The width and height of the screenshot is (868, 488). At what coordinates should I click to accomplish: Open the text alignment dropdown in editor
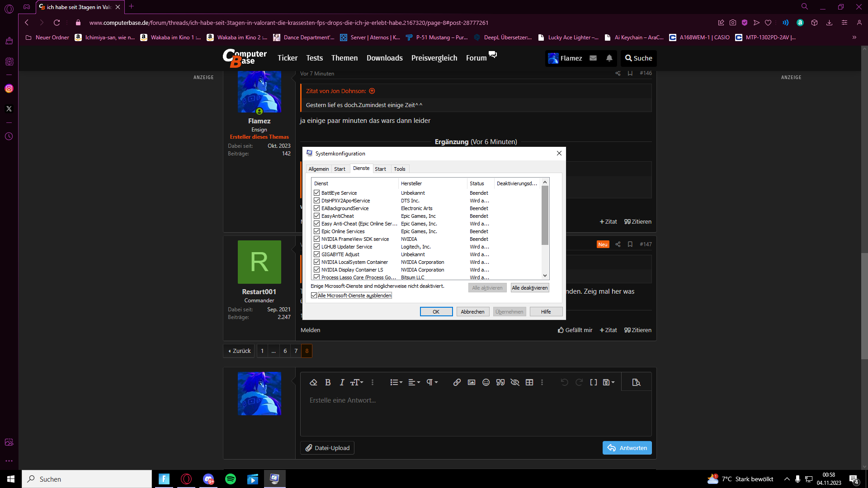click(414, 383)
